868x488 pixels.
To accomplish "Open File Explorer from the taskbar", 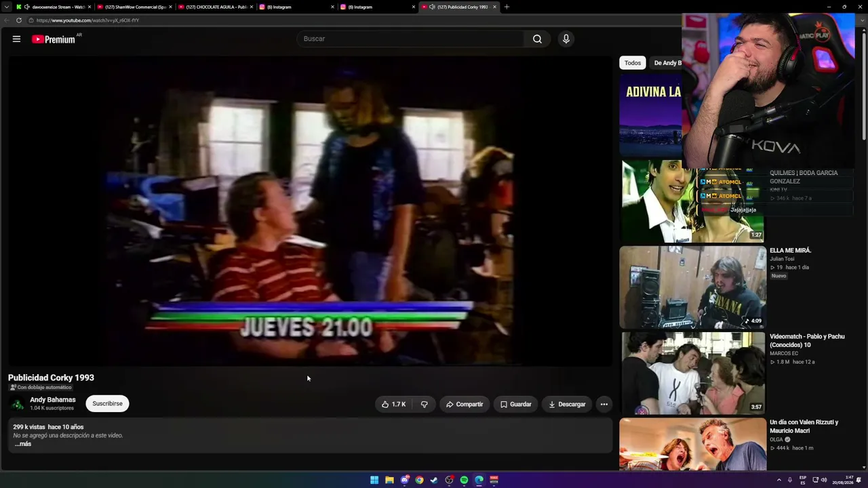I will 389,480.
